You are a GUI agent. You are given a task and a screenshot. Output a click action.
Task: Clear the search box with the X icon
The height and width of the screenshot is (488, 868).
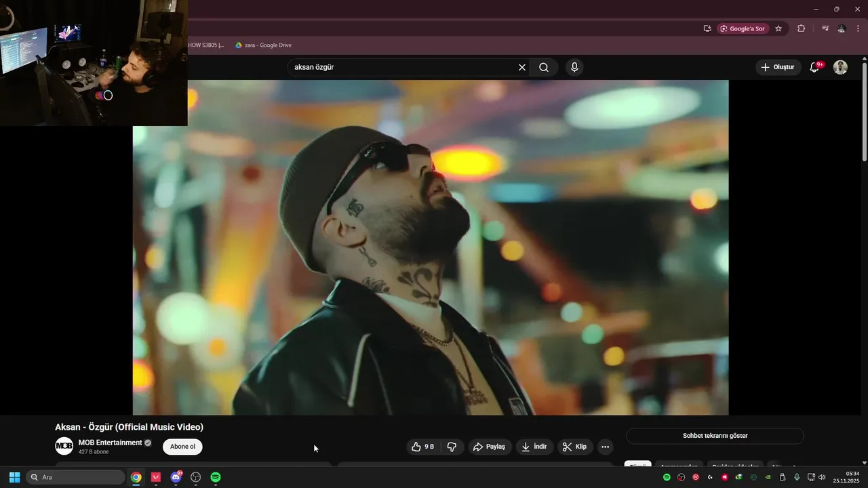pyautogui.click(x=522, y=67)
